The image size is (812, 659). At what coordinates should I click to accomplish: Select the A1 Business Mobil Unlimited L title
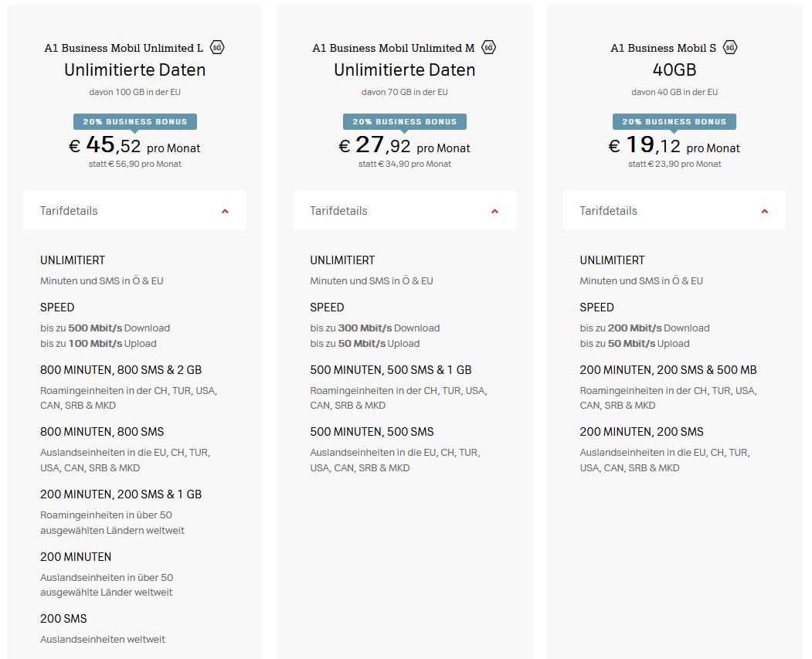(x=124, y=48)
